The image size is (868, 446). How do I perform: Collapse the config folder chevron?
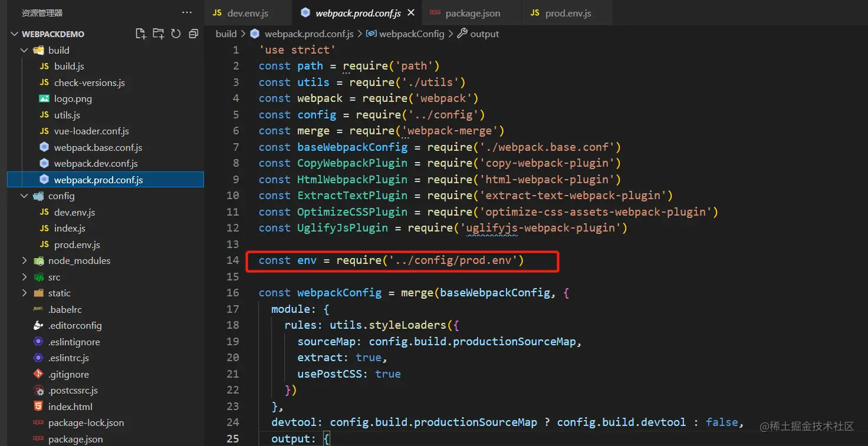coord(24,196)
